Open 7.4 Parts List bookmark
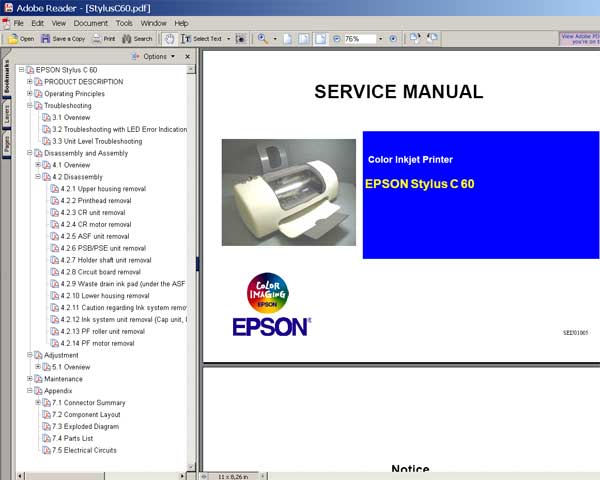The height and width of the screenshot is (480, 600). [x=73, y=438]
